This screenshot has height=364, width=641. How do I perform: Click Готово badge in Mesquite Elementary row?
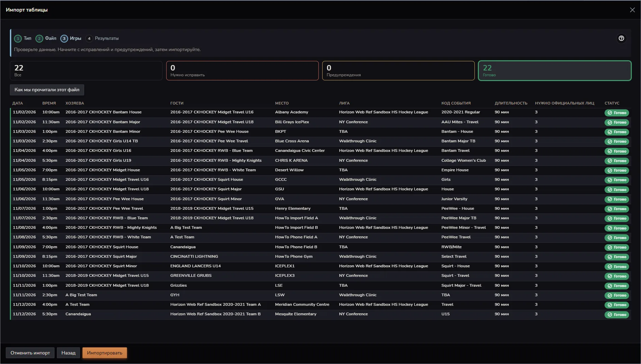point(616,315)
